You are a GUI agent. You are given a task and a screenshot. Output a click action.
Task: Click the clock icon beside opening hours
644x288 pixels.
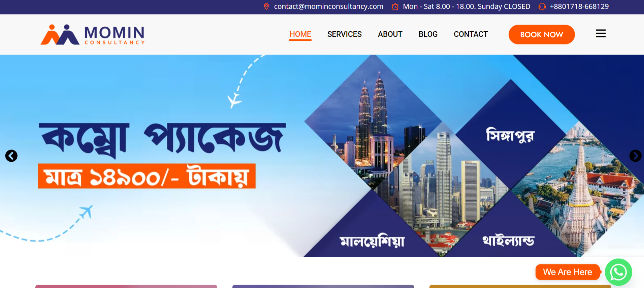click(395, 6)
